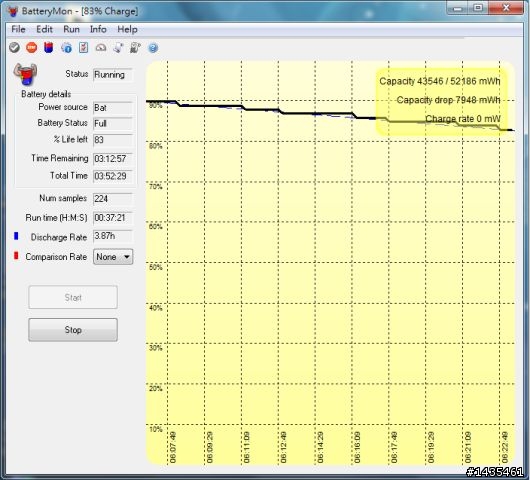
Task: Open the Help menu
Action: [127, 29]
